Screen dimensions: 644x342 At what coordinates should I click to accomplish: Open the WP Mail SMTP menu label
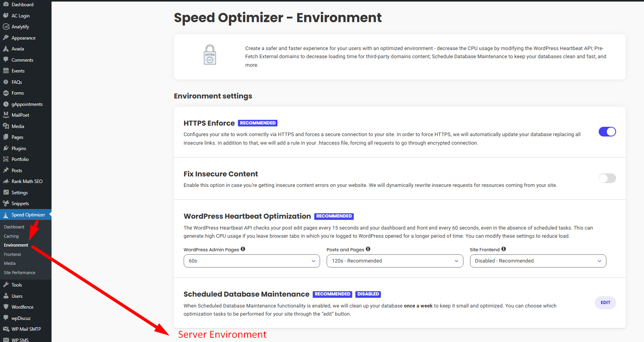pyautogui.click(x=26, y=329)
